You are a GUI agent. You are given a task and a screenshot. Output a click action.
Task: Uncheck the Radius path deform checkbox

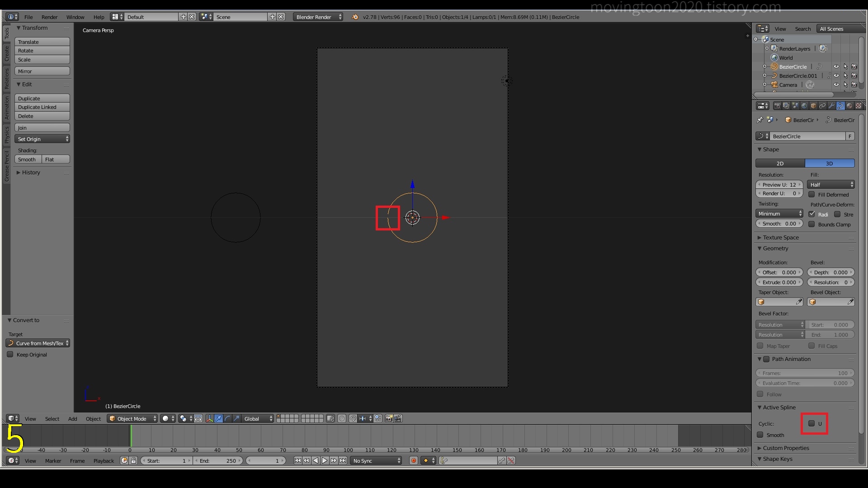click(812, 214)
